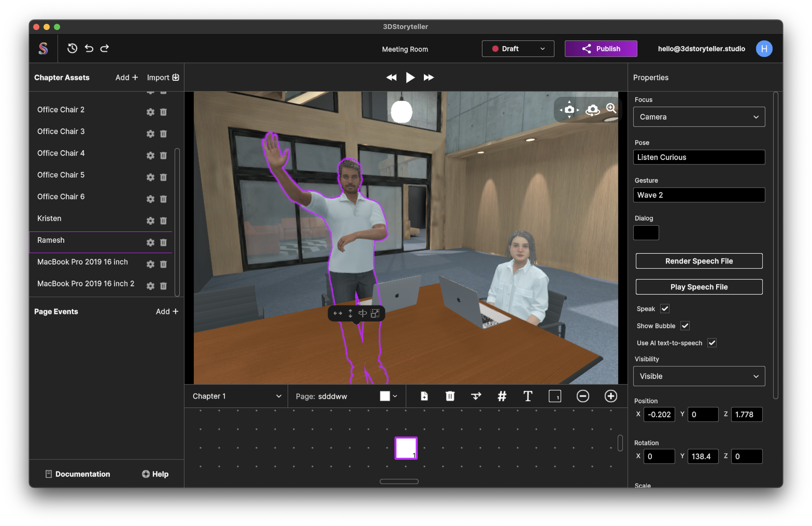Click the purple Publish button
The image size is (812, 526).
pyautogui.click(x=601, y=49)
